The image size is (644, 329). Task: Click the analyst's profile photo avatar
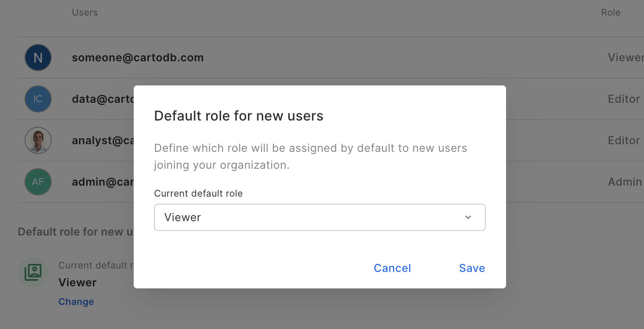coord(38,140)
